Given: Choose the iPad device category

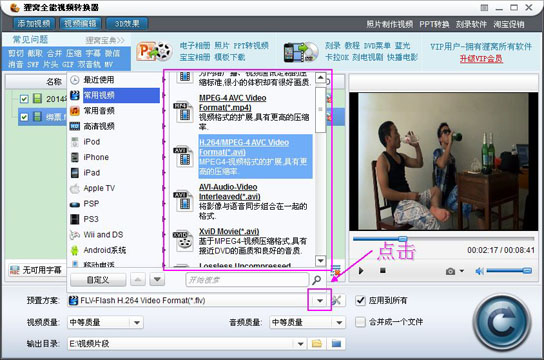Looking at the screenshot, I should (x=114, y=173).
